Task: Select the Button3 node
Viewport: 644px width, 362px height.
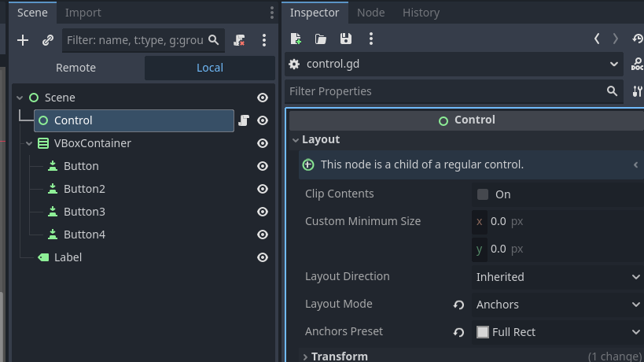Action: point(85,212)
